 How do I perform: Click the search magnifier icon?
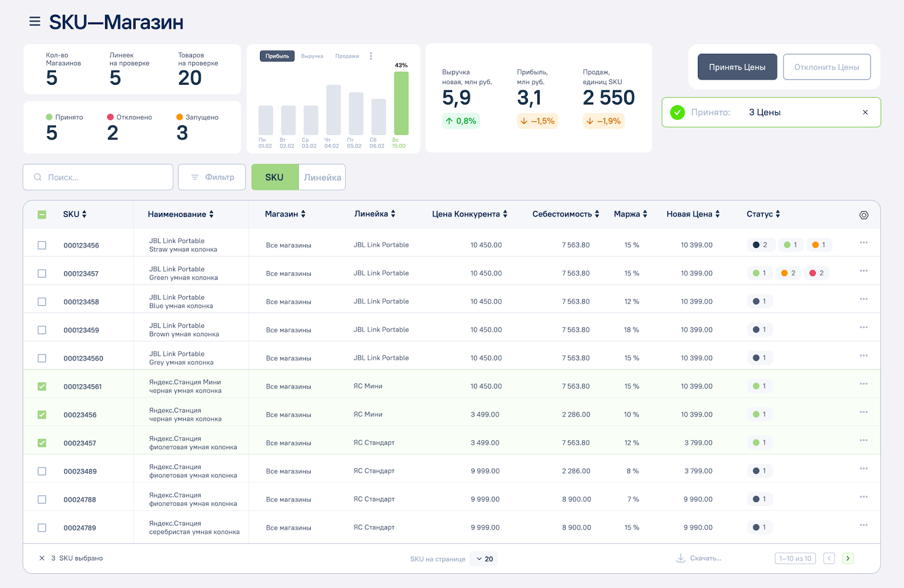tap(38, 177)
